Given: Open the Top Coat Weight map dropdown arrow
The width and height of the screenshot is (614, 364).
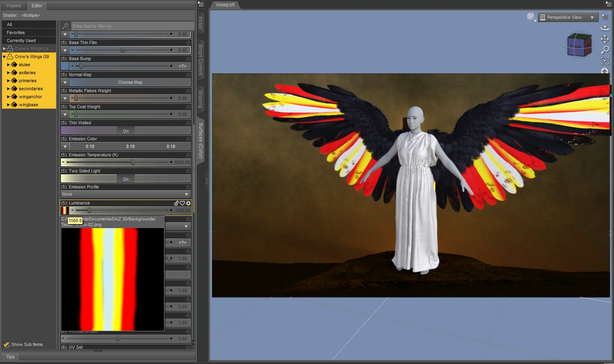Looking at the screenshot, I should point(65,114).
